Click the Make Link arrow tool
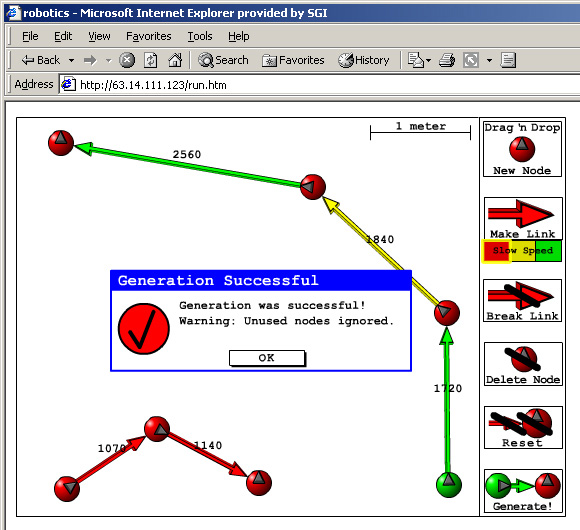This screenshot has height=530, width=580. pos(523,218)
